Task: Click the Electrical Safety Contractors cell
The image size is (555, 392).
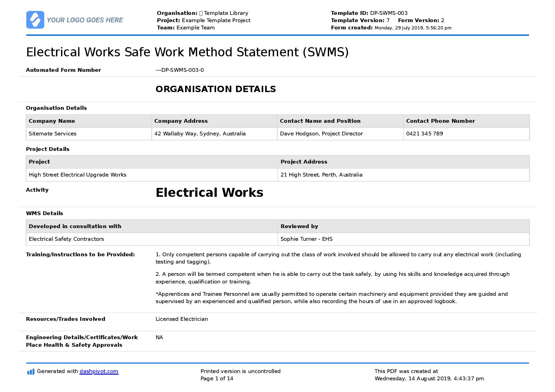Action: (66, 239)
